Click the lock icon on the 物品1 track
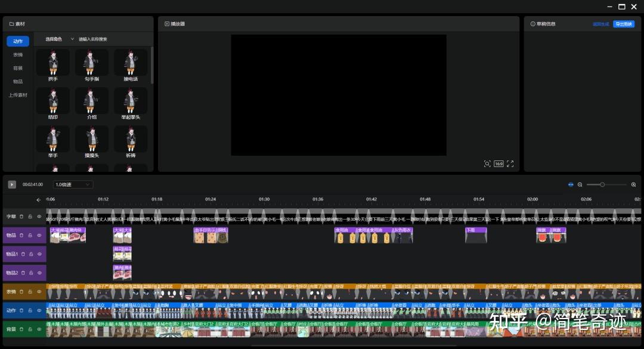Viewport: 644px width, 349px height. (x=31, y=254)
